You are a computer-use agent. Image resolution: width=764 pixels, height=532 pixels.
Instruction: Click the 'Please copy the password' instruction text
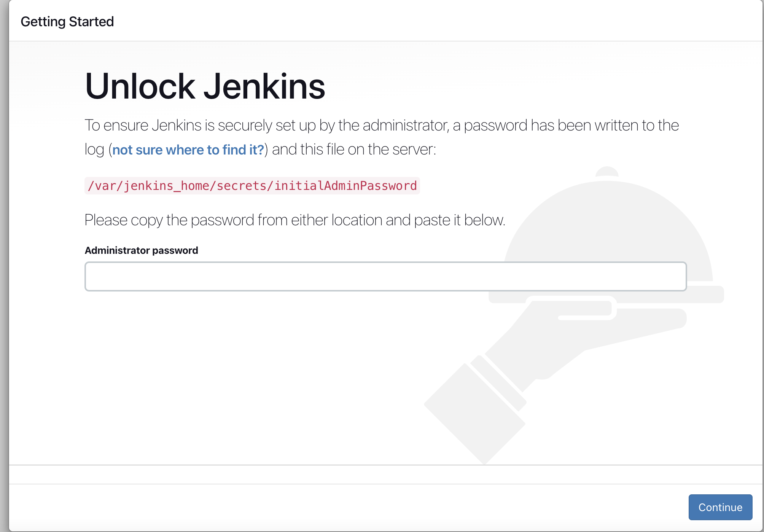click(x=294, y=220)
